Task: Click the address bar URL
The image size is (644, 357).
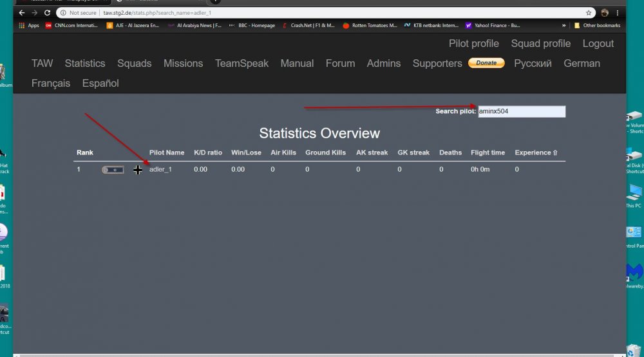Action: [157, 13]
